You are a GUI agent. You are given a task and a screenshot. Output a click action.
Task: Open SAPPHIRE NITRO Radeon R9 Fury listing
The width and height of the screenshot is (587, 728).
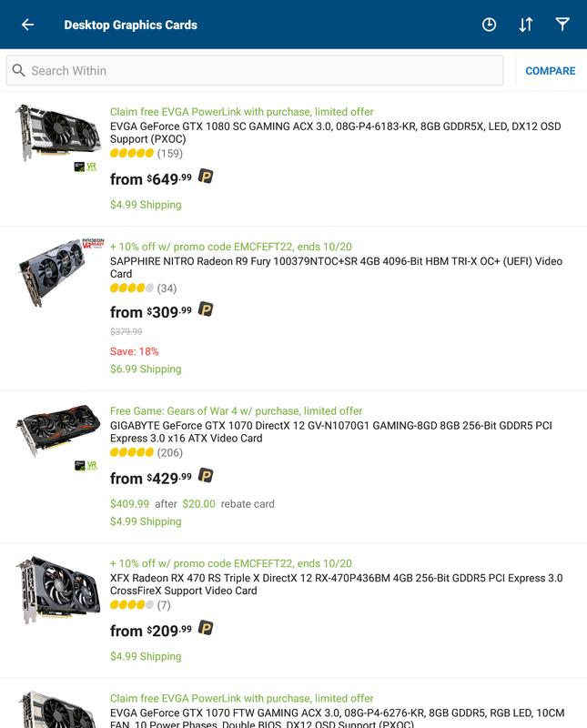336,268
